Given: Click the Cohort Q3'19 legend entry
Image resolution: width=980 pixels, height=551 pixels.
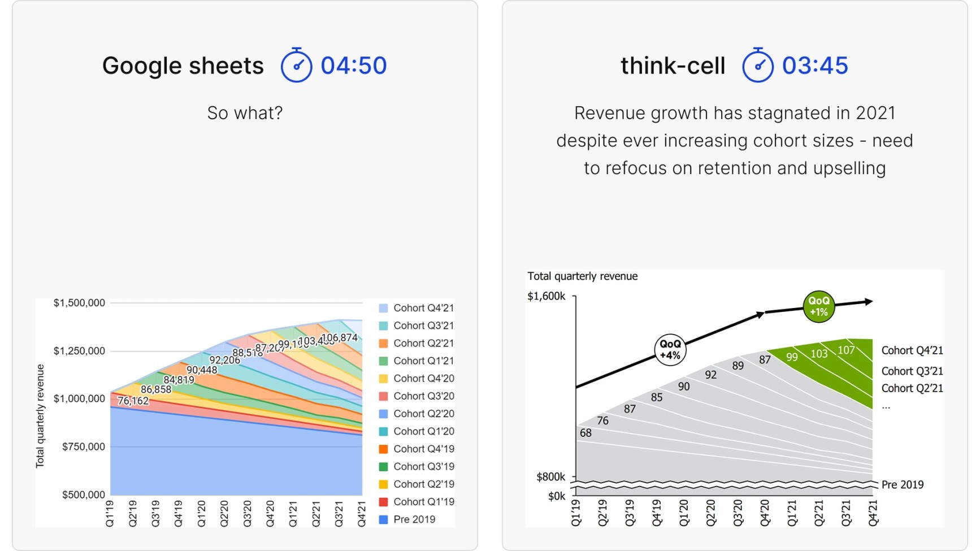Looking at the screenshot, I should [x=417, y=467].
